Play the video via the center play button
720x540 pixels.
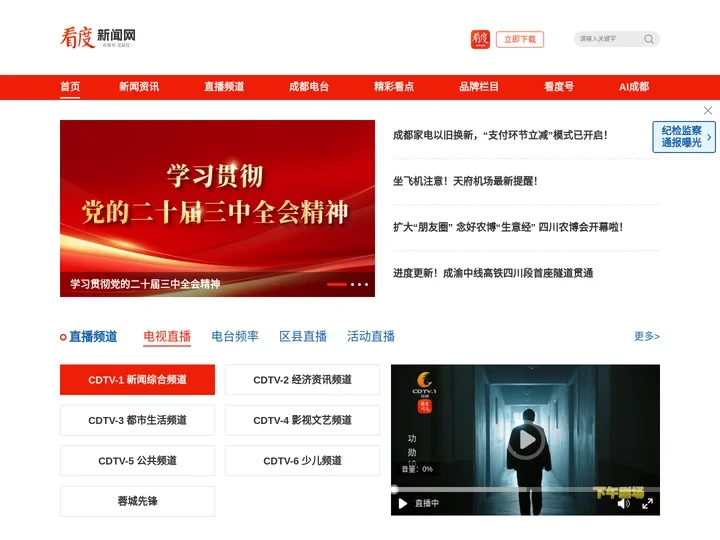tap(526, 440)
